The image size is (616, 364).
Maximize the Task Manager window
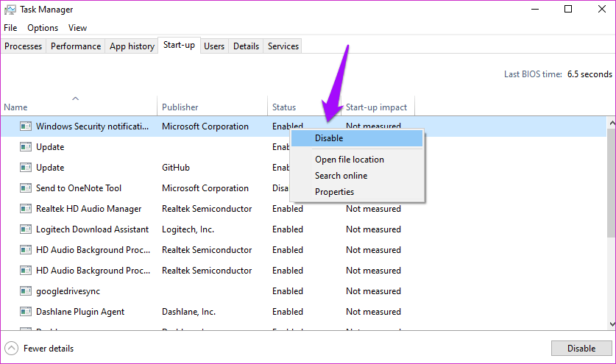click(x=568, y=9)
